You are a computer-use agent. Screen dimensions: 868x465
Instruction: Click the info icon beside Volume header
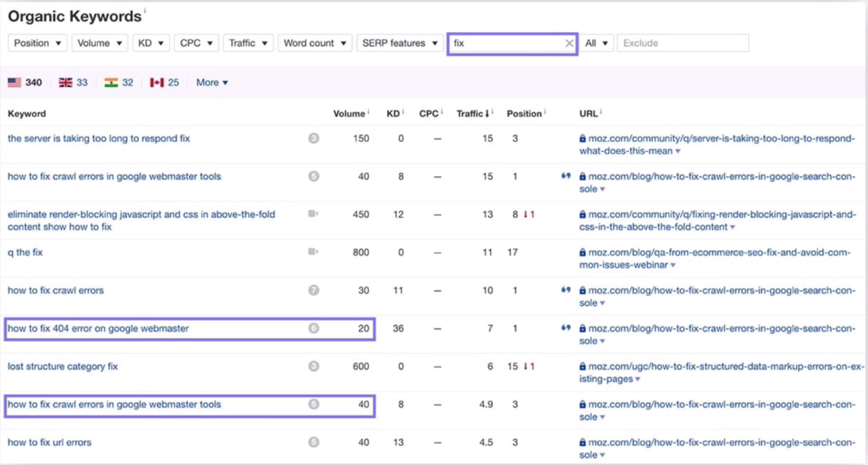coord(368,112)
